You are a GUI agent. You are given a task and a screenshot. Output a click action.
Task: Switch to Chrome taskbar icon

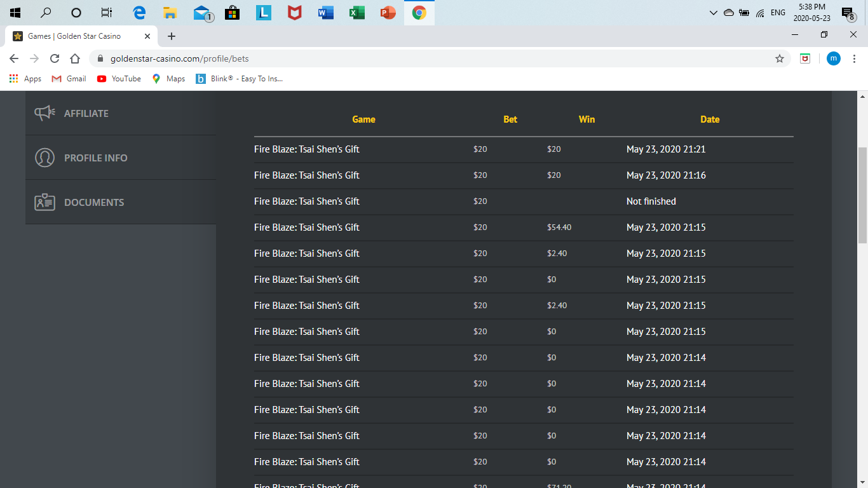[x=419, y=13]
